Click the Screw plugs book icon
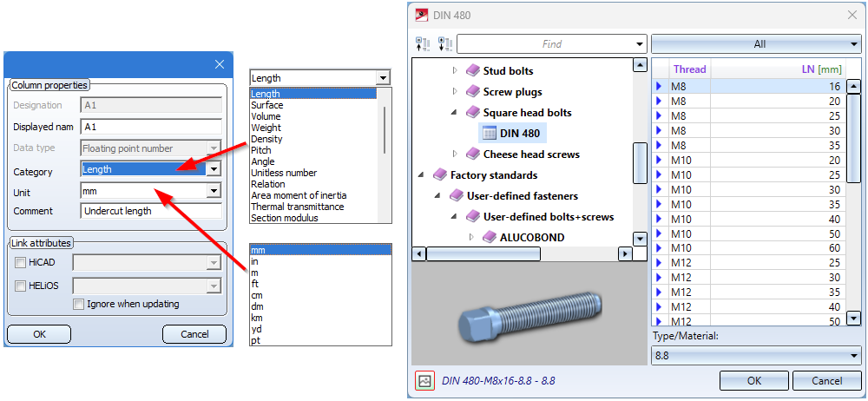Image resolution: width=868 pixels, height=401 pixels. (472, 91)
